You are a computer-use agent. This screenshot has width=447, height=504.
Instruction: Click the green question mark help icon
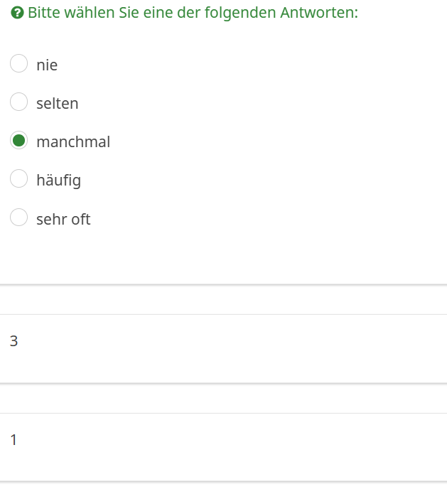(x=18, y=14)
